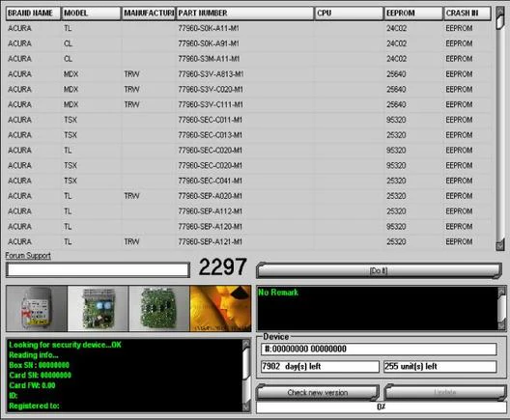Click the 'Card SN: 00000000' log line
The height and width of the screenshot is (420, 510).
click(40, 376)
